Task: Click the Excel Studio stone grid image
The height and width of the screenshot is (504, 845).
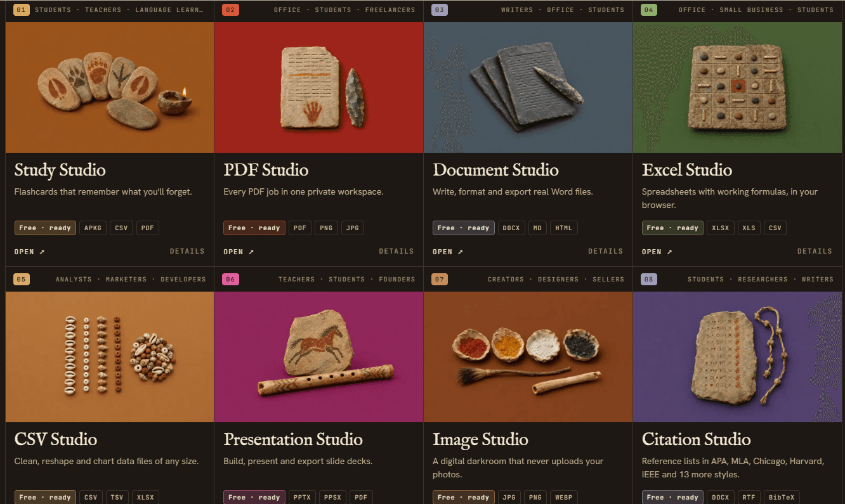Action: tap(738, 87)
